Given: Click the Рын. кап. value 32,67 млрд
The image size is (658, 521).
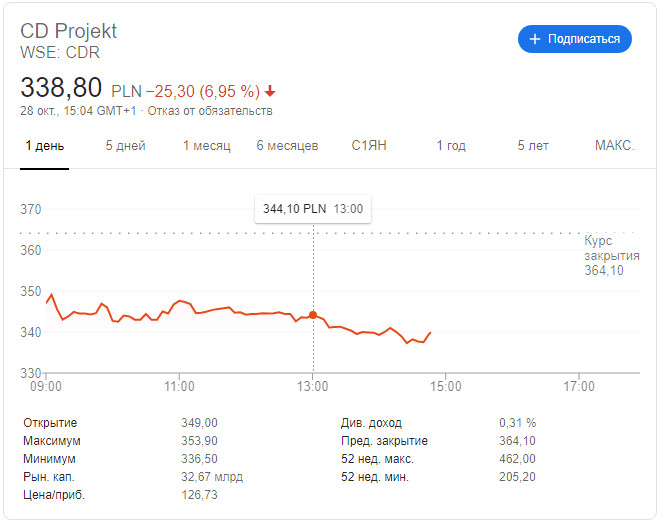Looking at the screenshot, I should point(213,477).
